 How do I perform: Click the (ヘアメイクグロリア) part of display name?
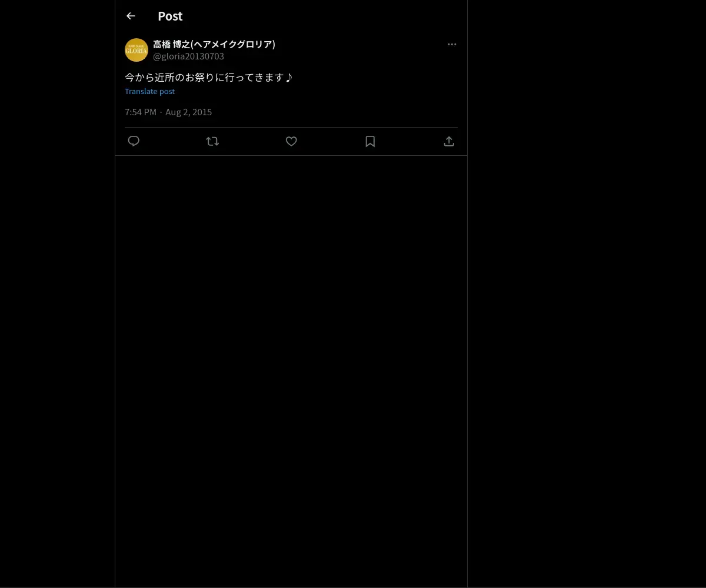click(233, 44)
